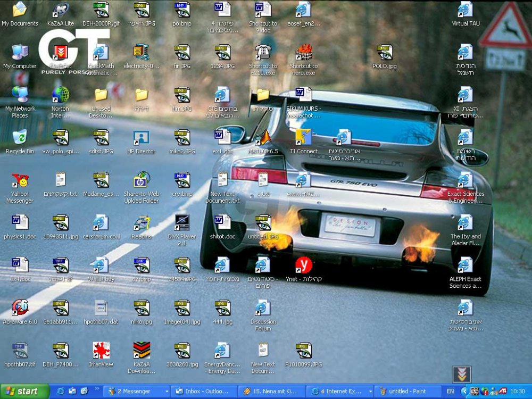
Task: Switch to the 15. Nena mit Ki... Winamp task
Action: (x=272, y=391)
